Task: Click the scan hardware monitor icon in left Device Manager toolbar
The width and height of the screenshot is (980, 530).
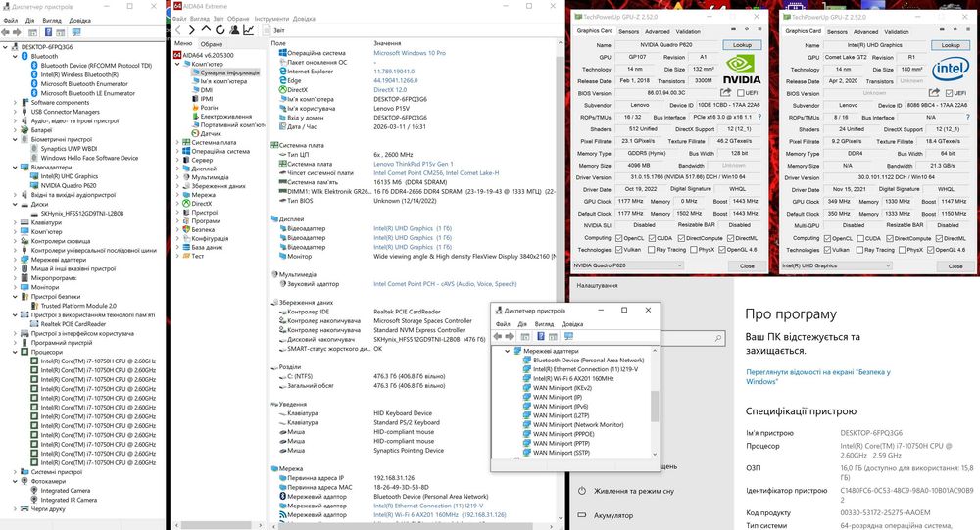Action: [x=76, y=32]
